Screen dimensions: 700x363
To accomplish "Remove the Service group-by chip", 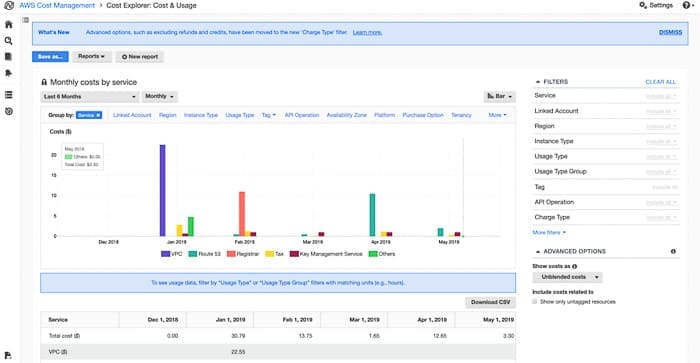I will coord(99,115).
